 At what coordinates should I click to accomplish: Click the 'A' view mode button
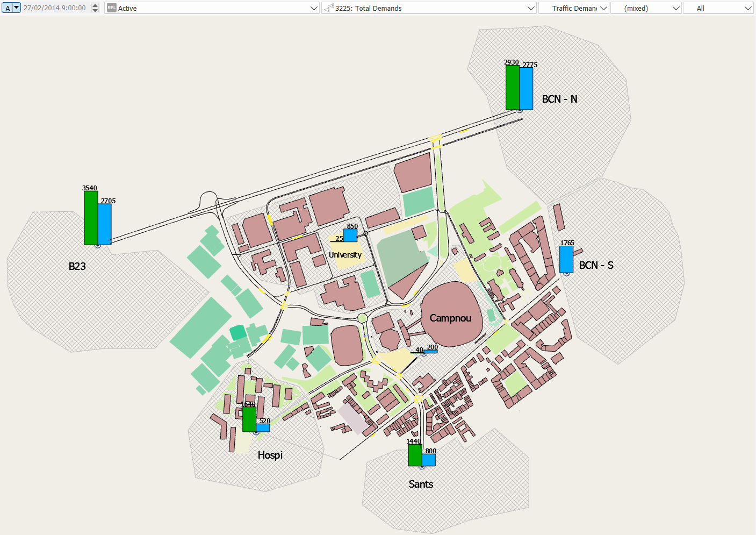8,8
